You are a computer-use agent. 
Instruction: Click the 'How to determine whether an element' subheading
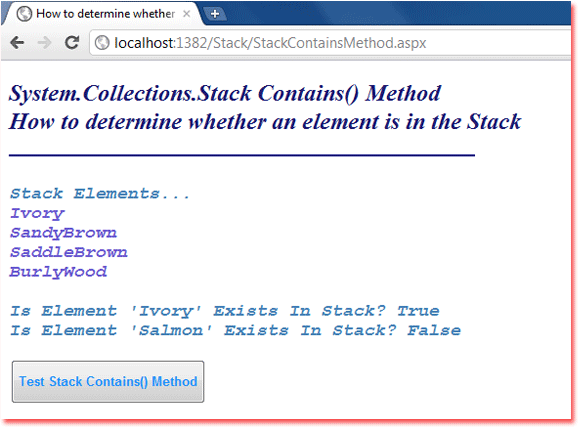click(x=265, y=122)
